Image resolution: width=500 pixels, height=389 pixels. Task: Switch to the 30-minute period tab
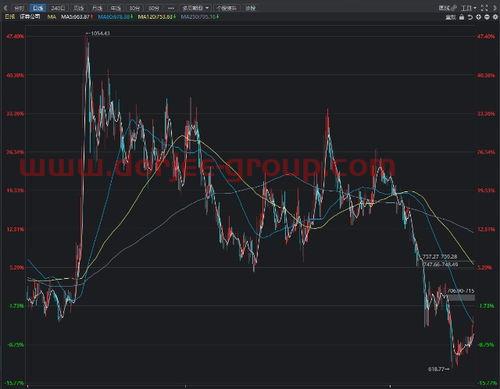click(x=134, y=8)
